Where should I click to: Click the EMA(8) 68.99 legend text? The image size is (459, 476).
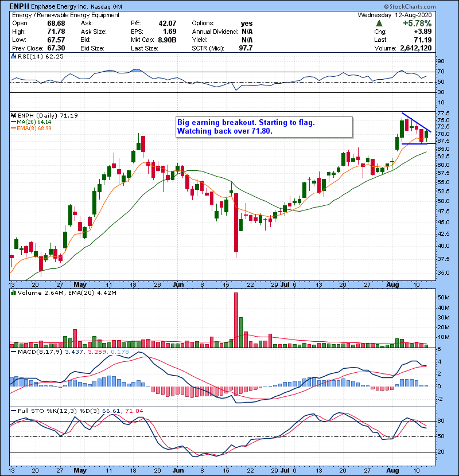point(34,128)
